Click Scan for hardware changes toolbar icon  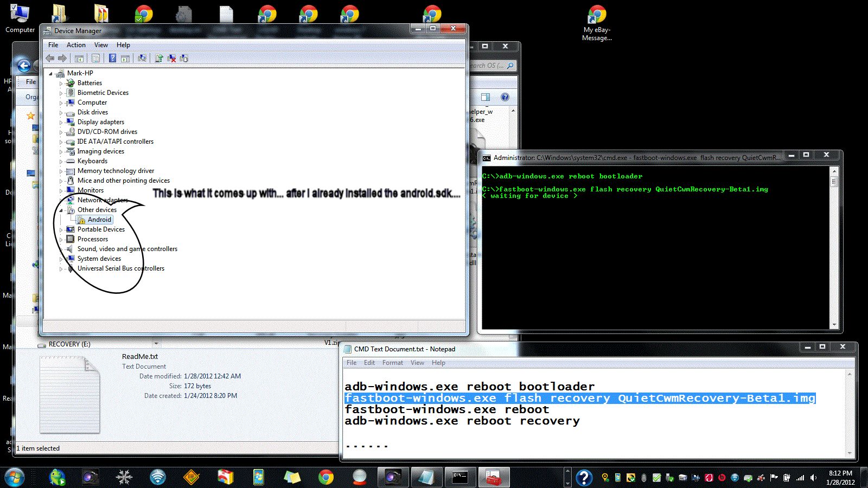[x=142, y=59]
